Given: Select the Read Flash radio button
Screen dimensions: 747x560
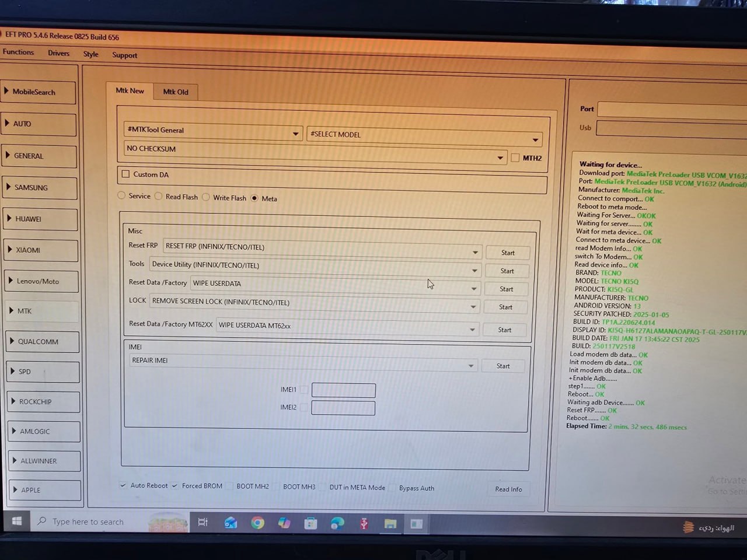Looking at the screenshot, I should (x=158, y=197).
